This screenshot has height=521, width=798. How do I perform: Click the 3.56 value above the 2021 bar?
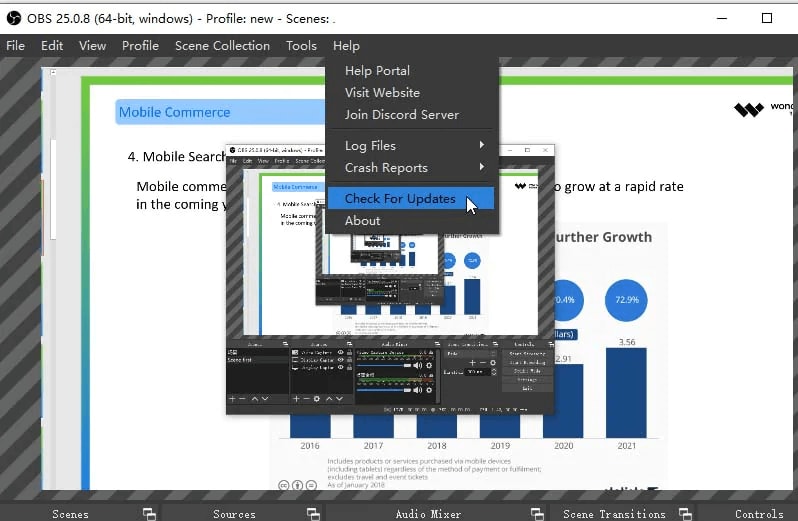626,342
